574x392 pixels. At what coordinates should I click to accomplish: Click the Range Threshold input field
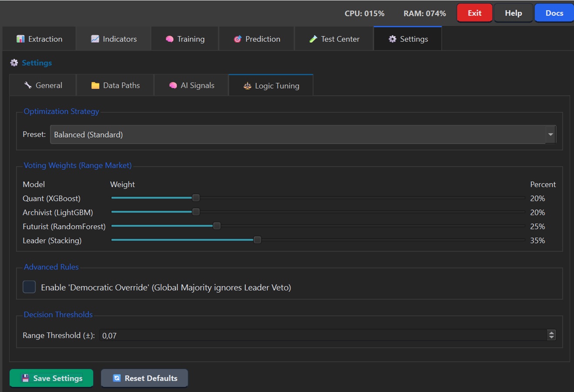point(322,335)
